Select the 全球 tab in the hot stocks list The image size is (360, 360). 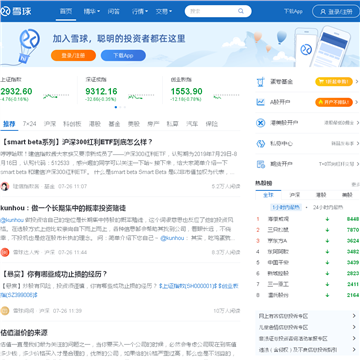click(x=268, y=195)
